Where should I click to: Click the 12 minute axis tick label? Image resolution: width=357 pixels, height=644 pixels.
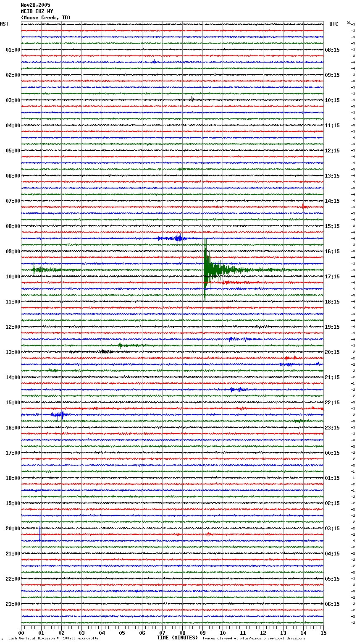point(263,633)
